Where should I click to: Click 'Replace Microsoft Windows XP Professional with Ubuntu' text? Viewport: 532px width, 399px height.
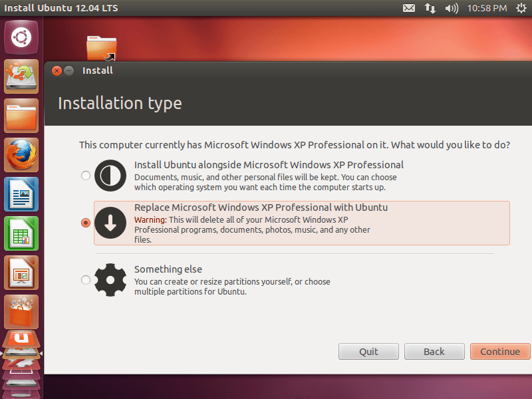[x=261, y=207]
